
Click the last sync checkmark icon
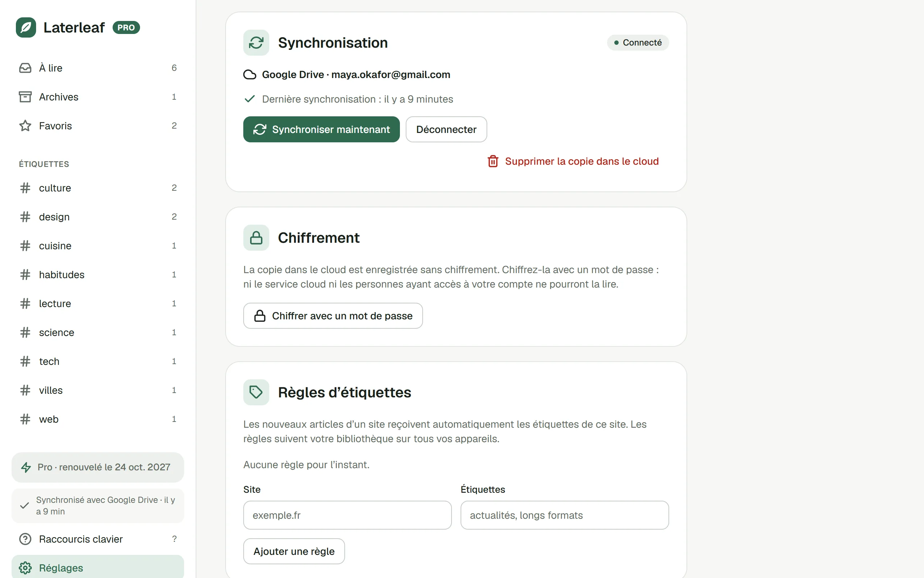coord(250,99)
